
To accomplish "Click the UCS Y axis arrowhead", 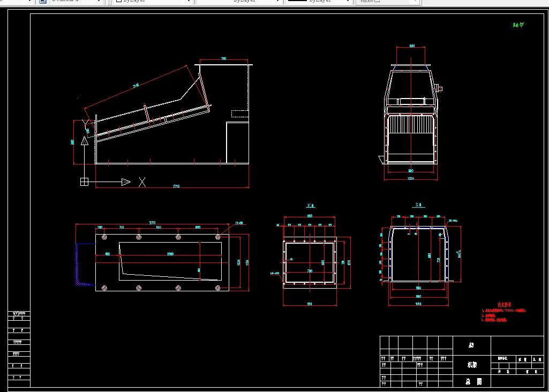I will [x=85, y=141].
